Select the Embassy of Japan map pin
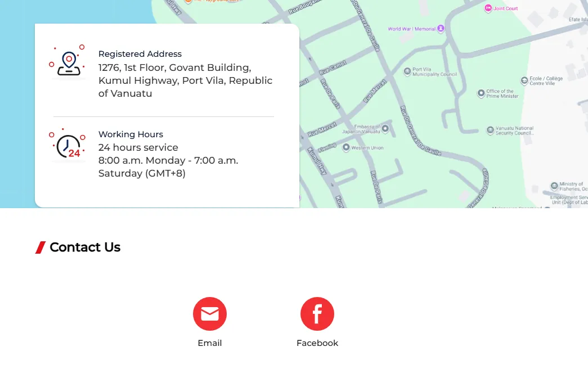Image resolution: width=588 pixels, height=369 pixels. (385, 129)
